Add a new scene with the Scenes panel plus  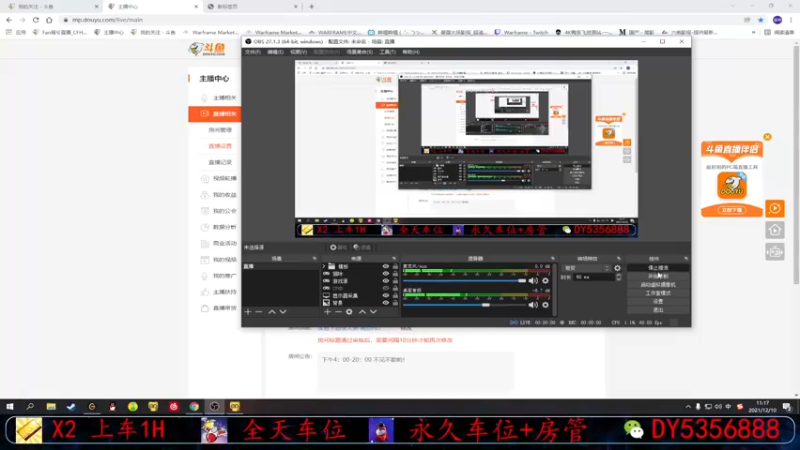[248, 312]
